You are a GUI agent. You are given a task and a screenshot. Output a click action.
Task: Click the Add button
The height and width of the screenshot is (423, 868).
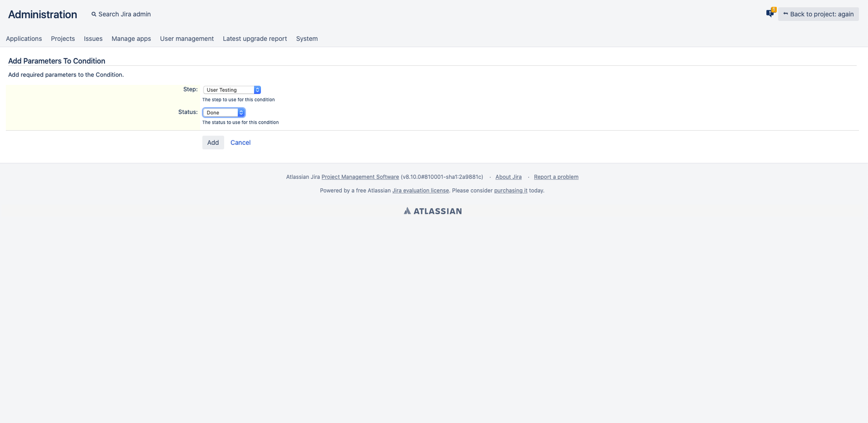pyautogui.click(x=213, y=142)
